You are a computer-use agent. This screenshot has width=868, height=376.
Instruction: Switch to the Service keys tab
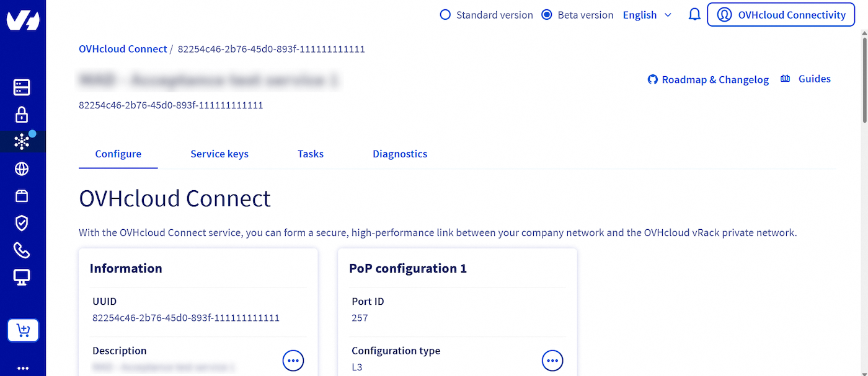click(219, 154)
